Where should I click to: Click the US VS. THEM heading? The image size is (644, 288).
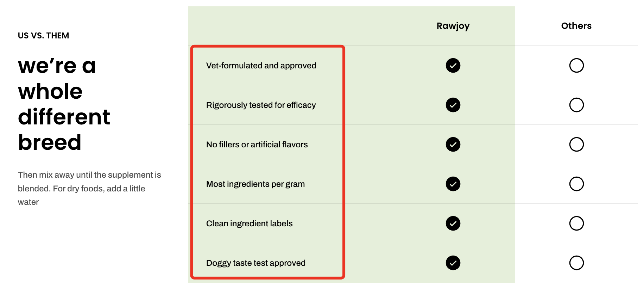coord(44,36)
